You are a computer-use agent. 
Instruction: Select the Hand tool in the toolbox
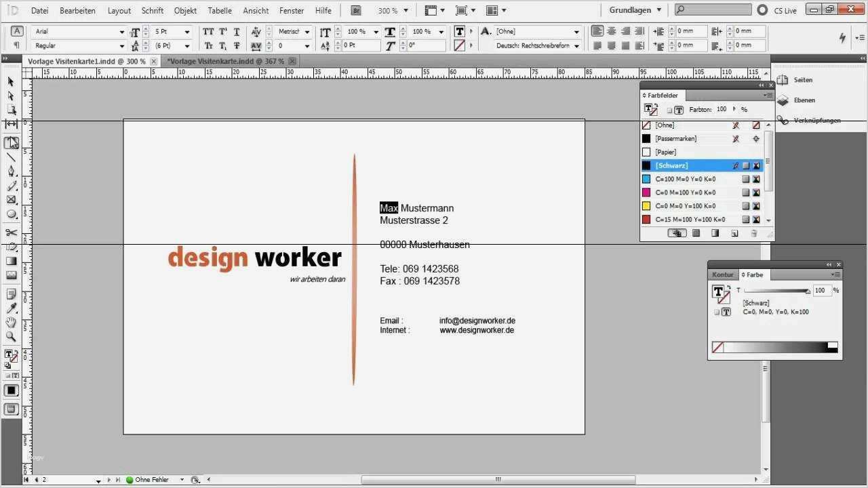click(12, 324)
